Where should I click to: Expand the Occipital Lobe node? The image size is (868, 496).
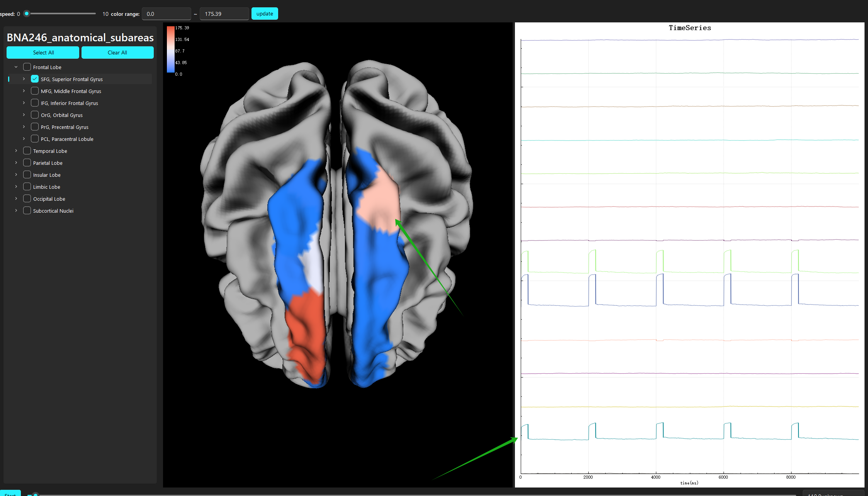pos(16,198)
